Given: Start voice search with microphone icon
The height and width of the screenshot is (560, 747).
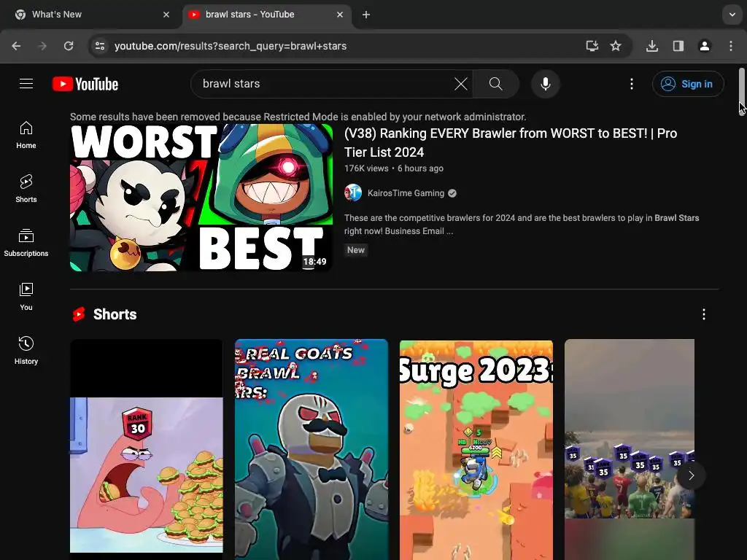Looking at the screenshot, I should click(546, 84).
